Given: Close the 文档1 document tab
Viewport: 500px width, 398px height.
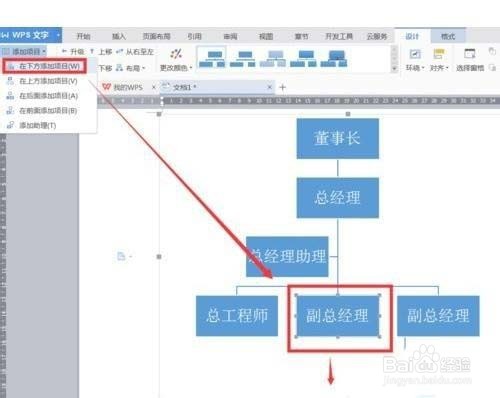Looking at the screenshot, I should coord(269,87).
